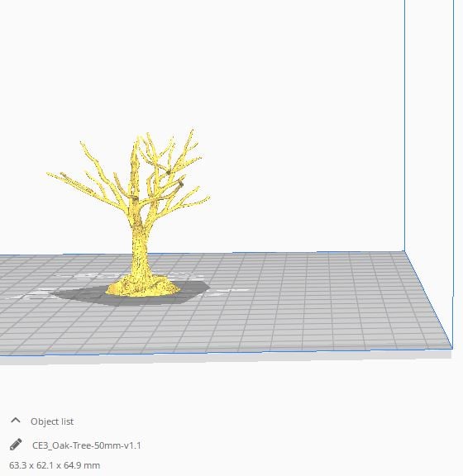This screenshot has height=476, width=463.
Task: Click the highest branch tip of the oak tree
Action: click(x=193, y=131)
